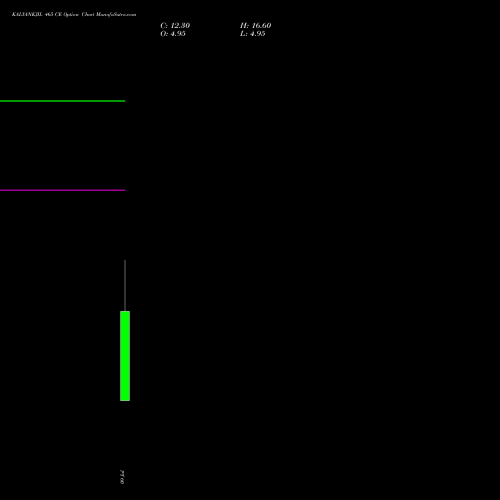Click the top edge of the candle body

pyautogui.click(x=125, y=311)
